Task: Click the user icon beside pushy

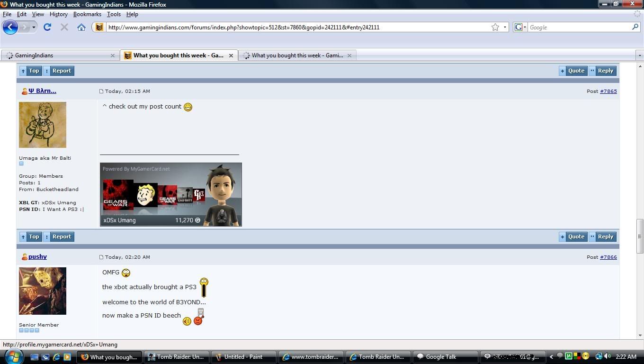Action: click(24, 257)
